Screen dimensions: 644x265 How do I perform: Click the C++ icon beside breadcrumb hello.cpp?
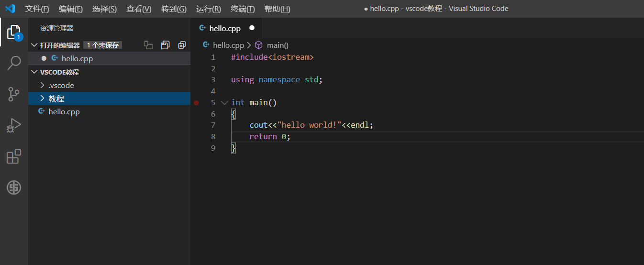pos(206,45)
